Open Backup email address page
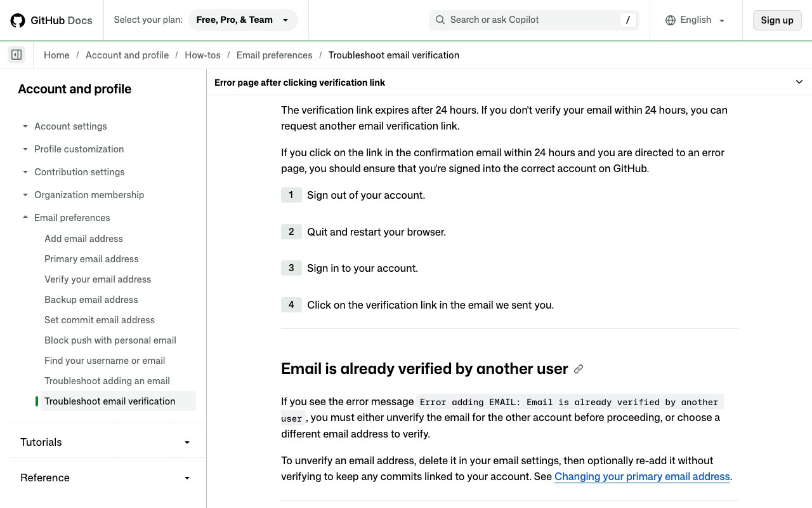Image resolution: width=812 pixels, height=508 pixels. click(x=91, y=300)
